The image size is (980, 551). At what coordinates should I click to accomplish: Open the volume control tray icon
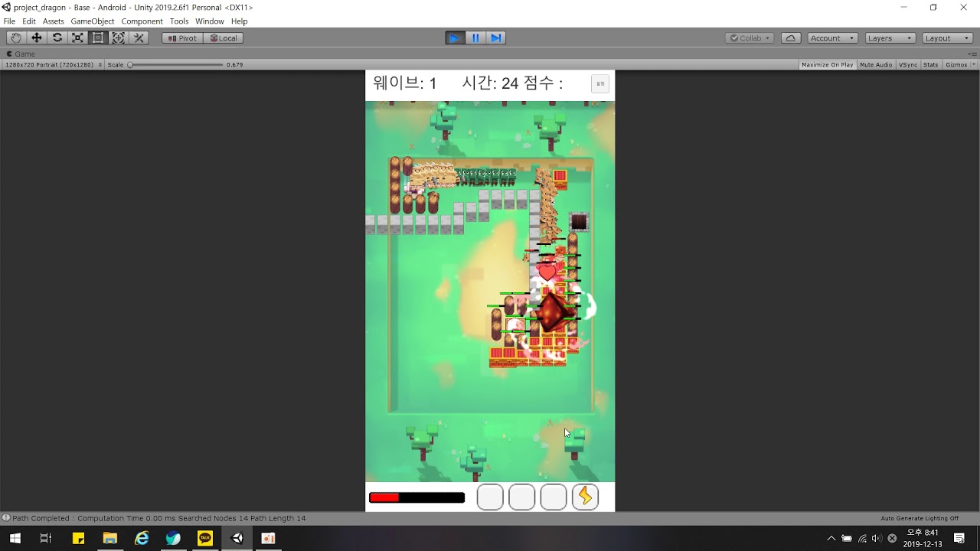coord(877,538)
